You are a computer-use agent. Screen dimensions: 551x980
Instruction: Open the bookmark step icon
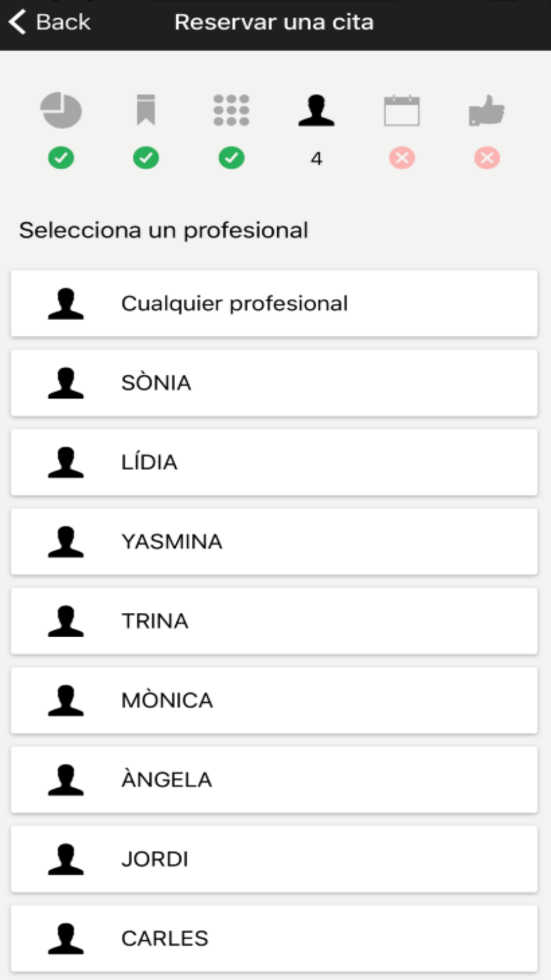(x=146, y=110)
